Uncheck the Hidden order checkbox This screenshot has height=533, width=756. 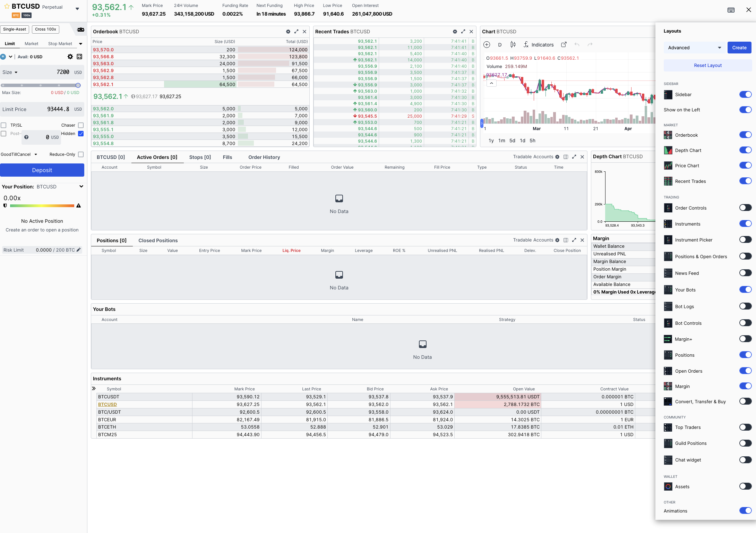(81, 134)
